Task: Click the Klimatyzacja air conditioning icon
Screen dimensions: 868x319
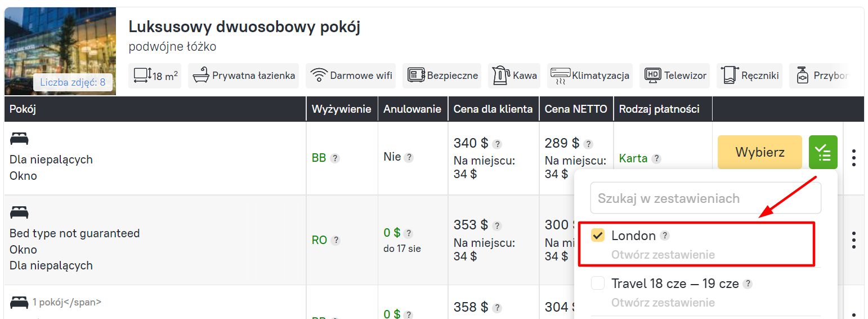Action: (560, 76)
